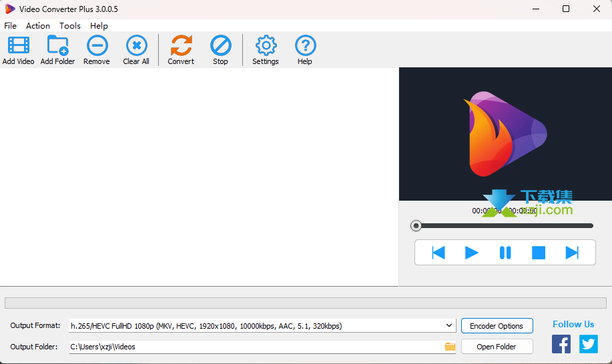
Task: Click the Video Converter Plus title bar icon
Action: coord(10,9)
